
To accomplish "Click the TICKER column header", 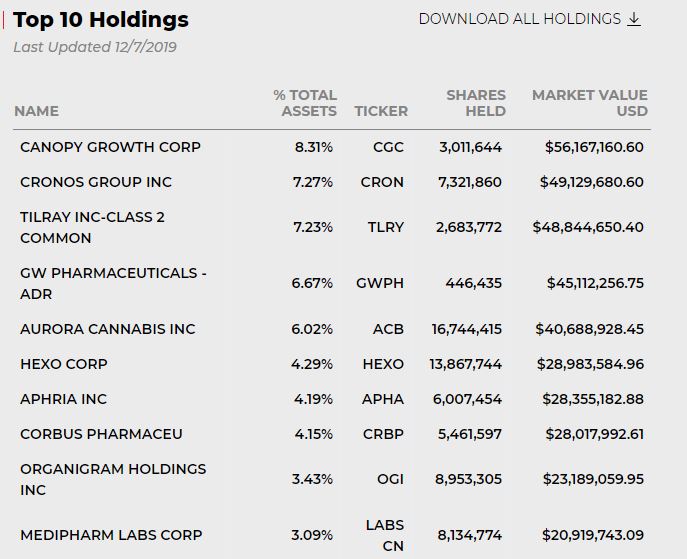I will [x=381, y=111].
